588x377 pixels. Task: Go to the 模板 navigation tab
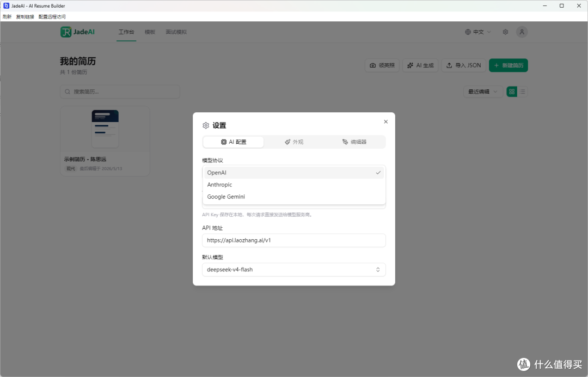click(150, 32)
